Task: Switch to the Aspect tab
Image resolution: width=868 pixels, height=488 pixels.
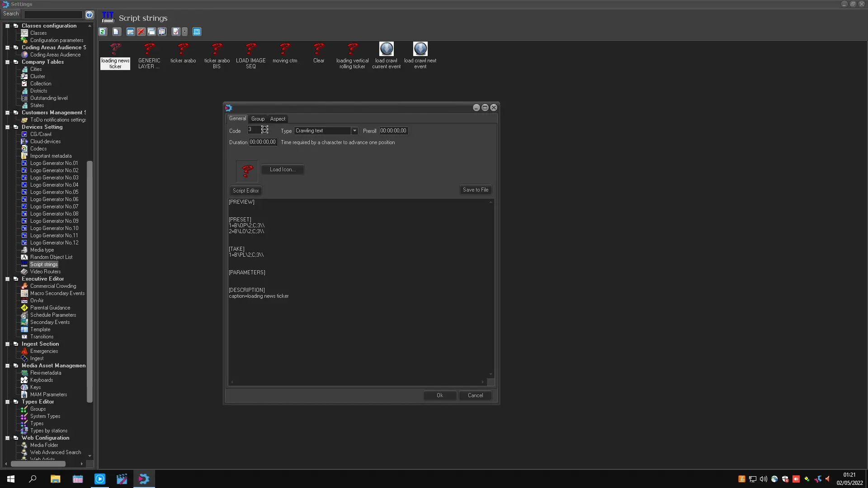Action: [x=278, y=119]
